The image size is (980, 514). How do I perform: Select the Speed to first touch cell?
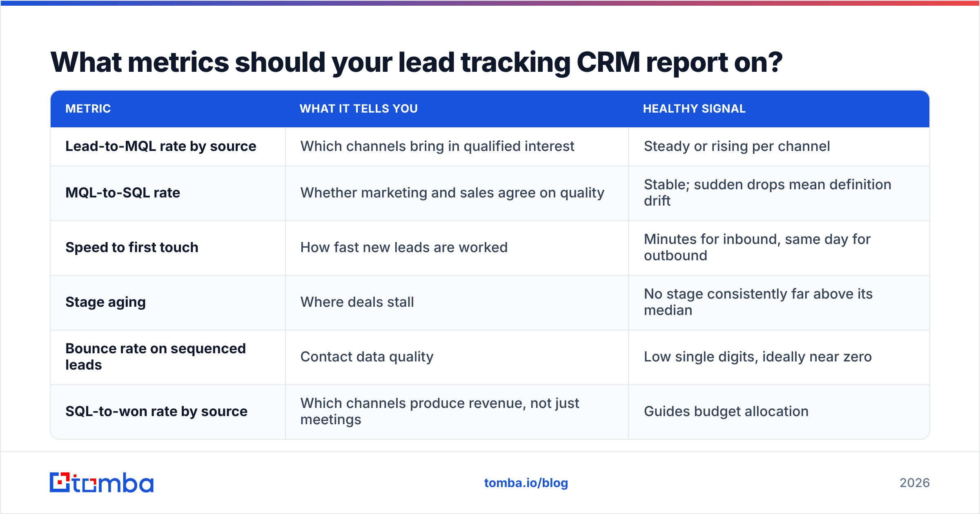(x=168, y=248)
